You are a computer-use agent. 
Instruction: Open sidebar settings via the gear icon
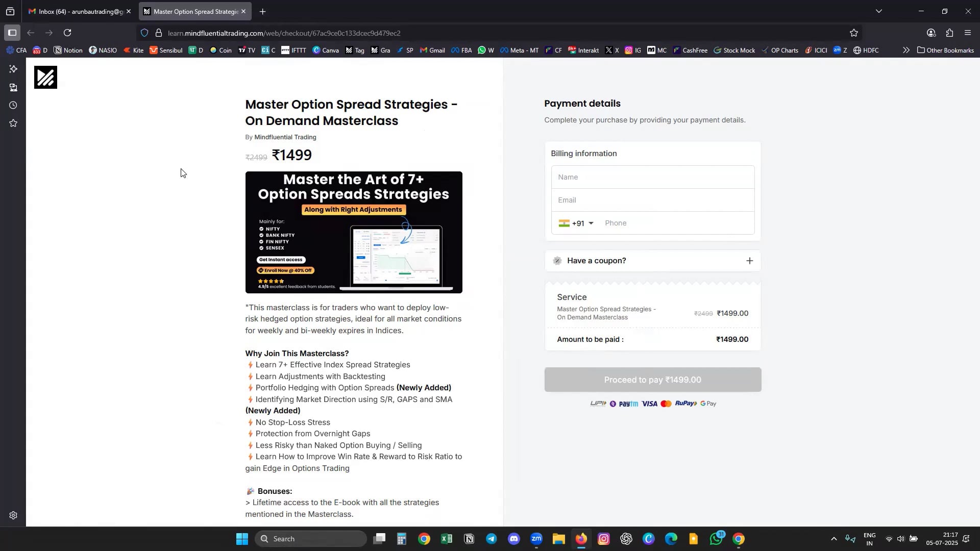pos(13,515)
